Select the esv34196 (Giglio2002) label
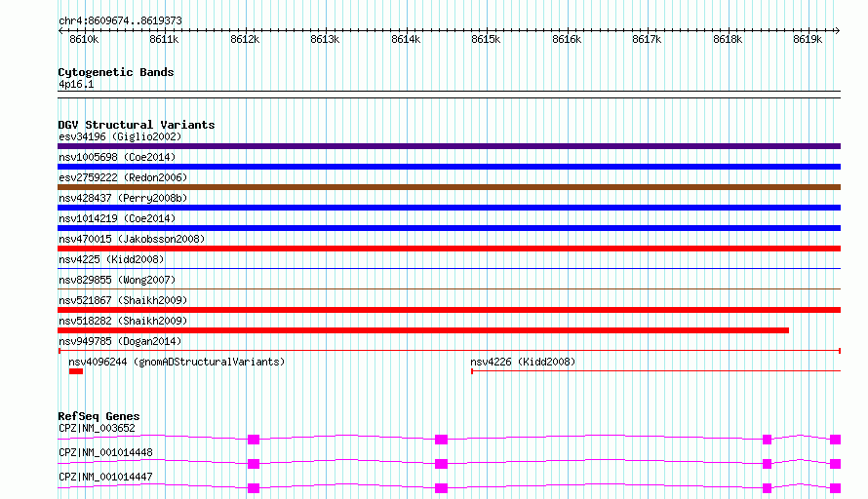 click(x=120, y=136)
